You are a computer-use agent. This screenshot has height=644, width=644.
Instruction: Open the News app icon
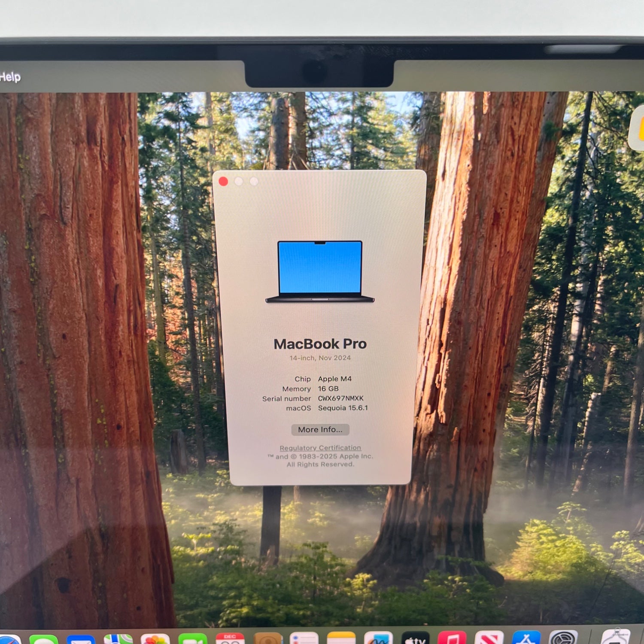(x=489, y=639)
